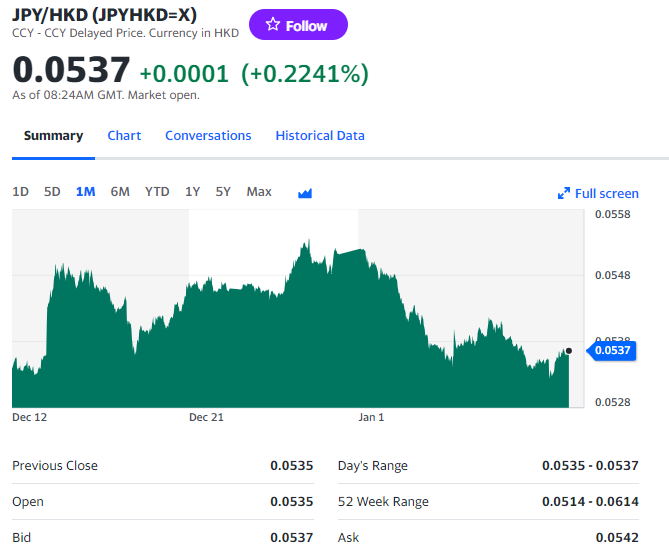The height and width of the screenshot is (558, 669).
Task: Open the chart type area icon
Action: pos(305,193)
